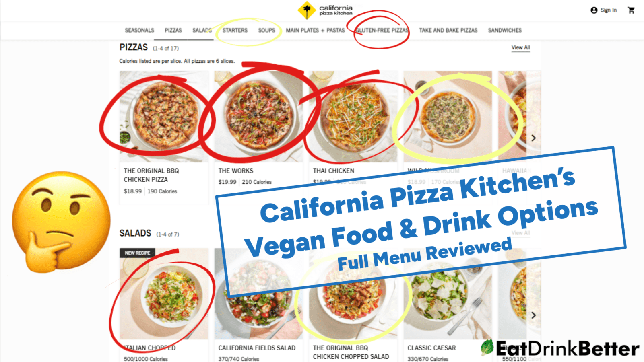The width and height of the screenshot is (644, 362).
Task: Select the Starters category tab
Action: [x=235, y=30]
